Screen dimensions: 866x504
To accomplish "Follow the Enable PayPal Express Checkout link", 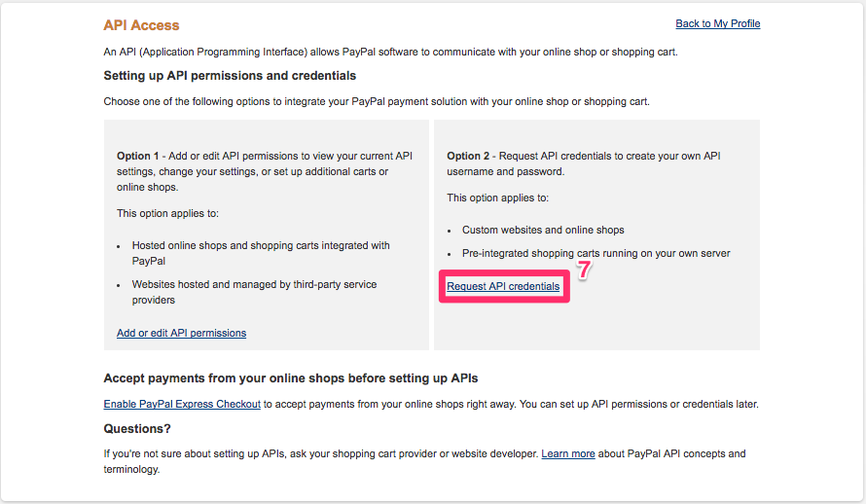I will point(182,404).
